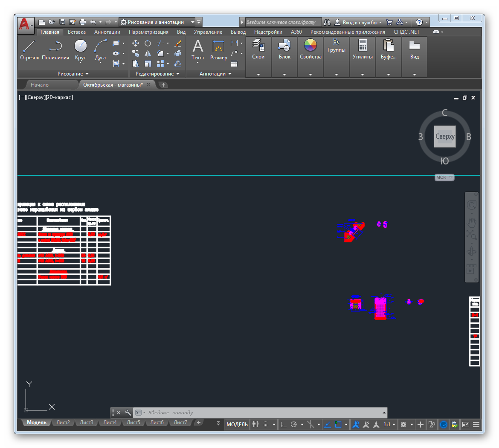Switch to the Вставка ribbon tab
This screenshot has height=448, width=499.
pyautogui.click(x=77, y=32)
